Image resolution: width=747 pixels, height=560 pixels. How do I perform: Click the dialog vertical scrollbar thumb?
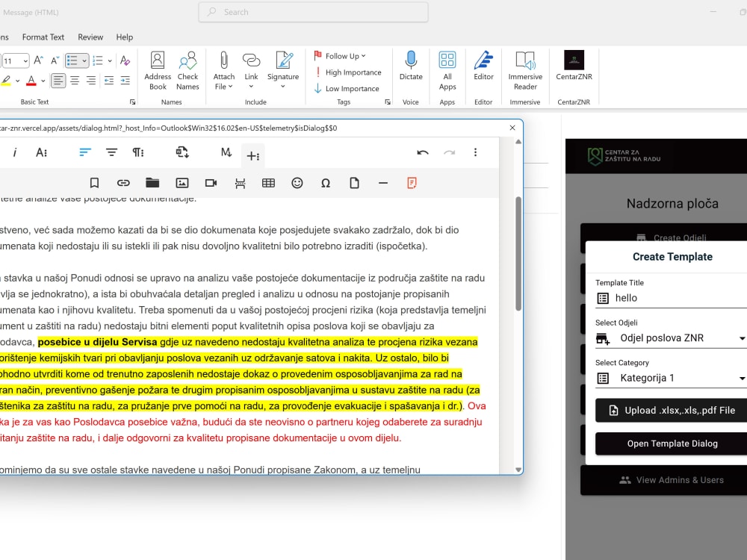[518, 254]
